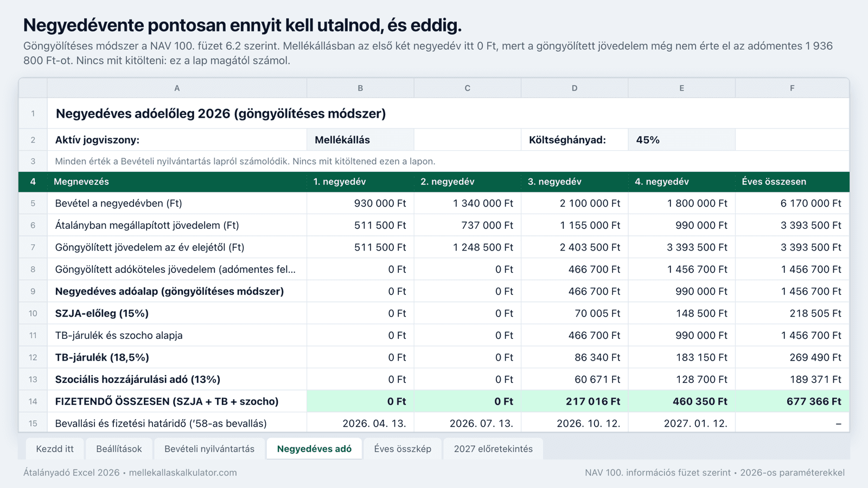868x488 pixels.
Task: Click the 1. negyedév column heading
Action: [x=360, y=182]
